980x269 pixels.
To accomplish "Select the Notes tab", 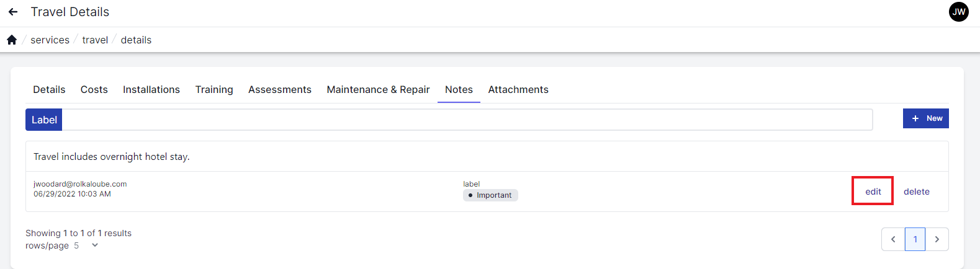I will [x=459, y=90].
